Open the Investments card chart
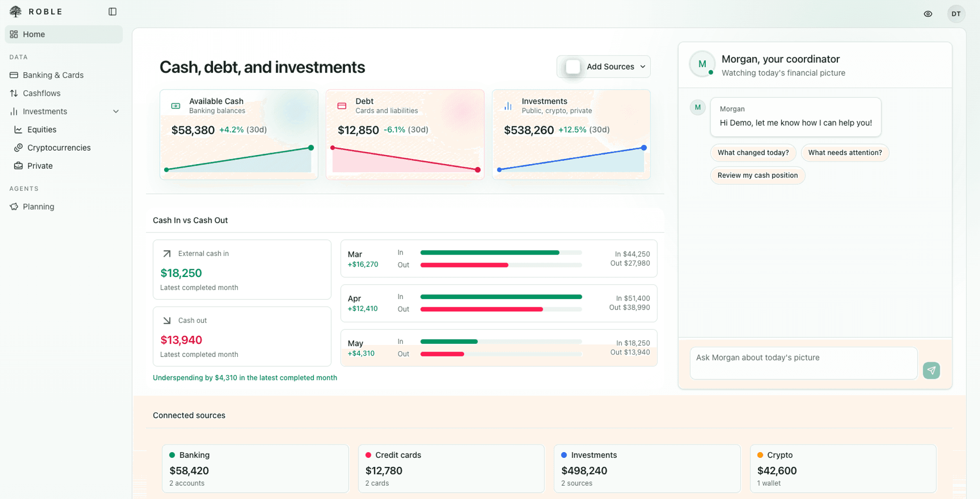Image resolution: width=980 pixels, height=499 pixels. tap(571, 159)
